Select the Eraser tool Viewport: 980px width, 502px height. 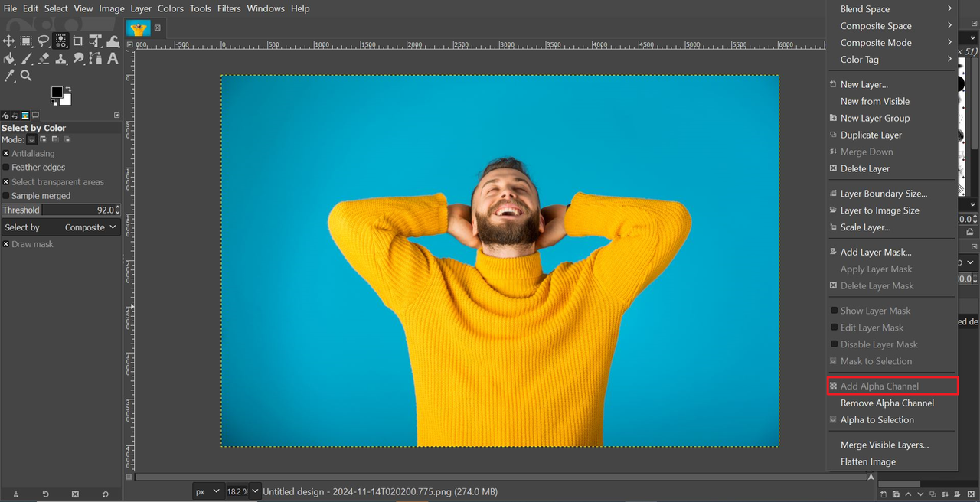(44, 58)
